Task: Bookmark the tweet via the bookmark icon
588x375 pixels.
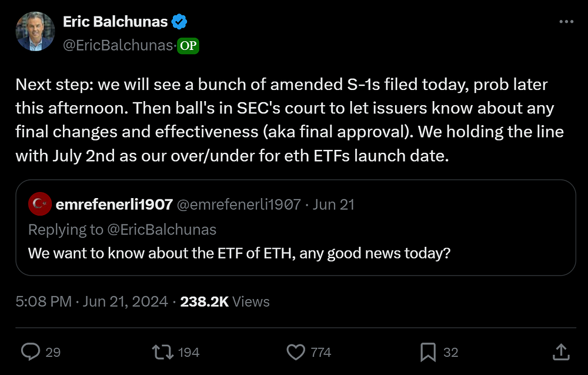Action: tap(428, 352)
